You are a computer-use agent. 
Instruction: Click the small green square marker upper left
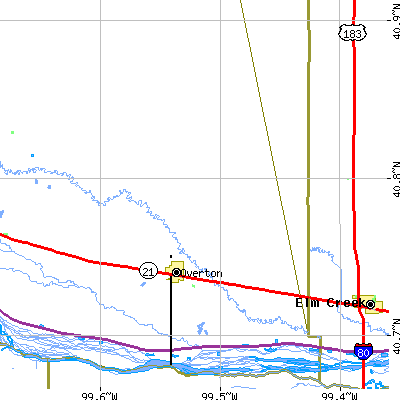[12, 132]
